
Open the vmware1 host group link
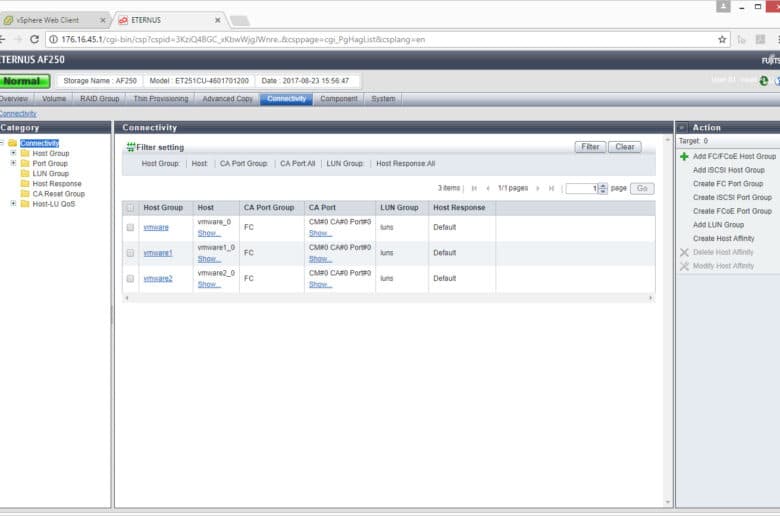158,253
